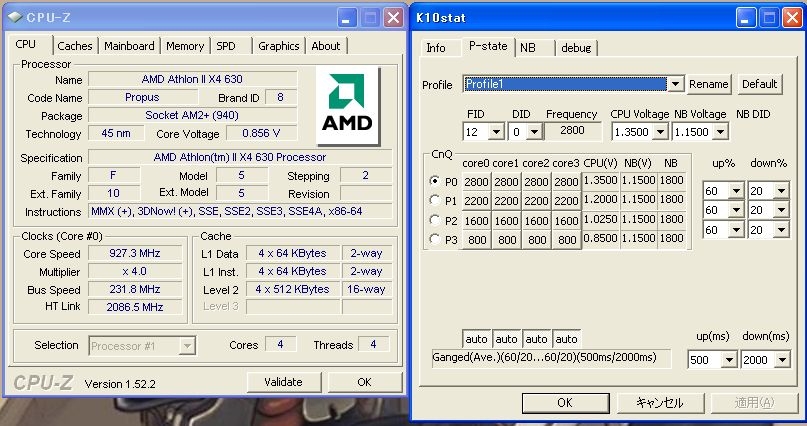807x426 pixels.
Task: Select the P-state tab in K10stat
Action: (x=488, y=46)
